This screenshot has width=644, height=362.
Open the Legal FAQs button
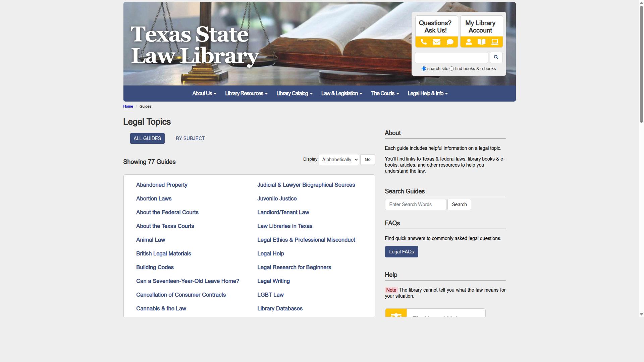[401, 252]
